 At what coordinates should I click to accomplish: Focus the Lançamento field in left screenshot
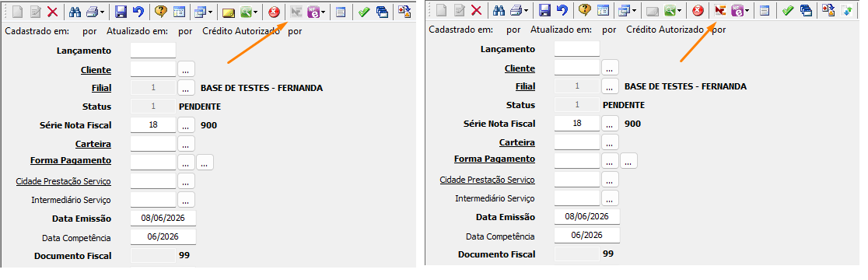[x=152, y=51]
